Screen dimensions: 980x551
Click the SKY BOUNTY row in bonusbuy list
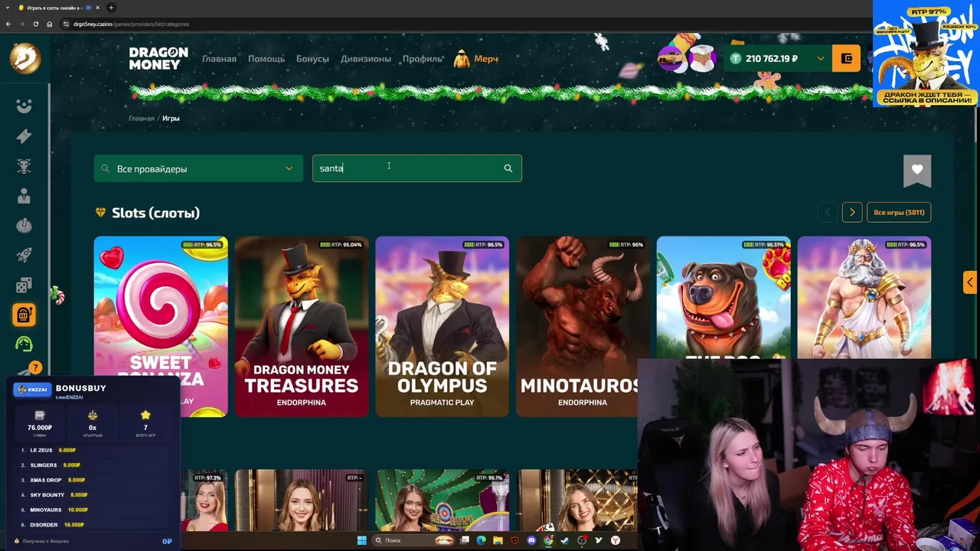(x=92, y=495)
